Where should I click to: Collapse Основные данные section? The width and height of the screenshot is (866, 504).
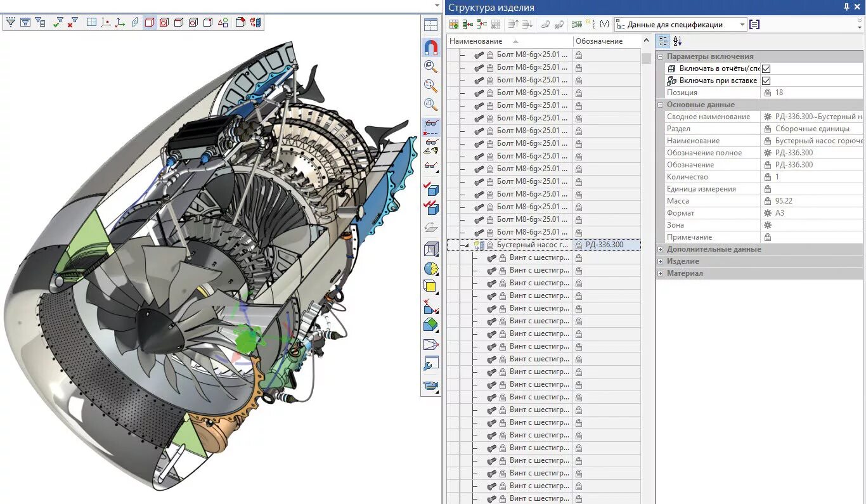pyautogui.click(x=660, y=105)
